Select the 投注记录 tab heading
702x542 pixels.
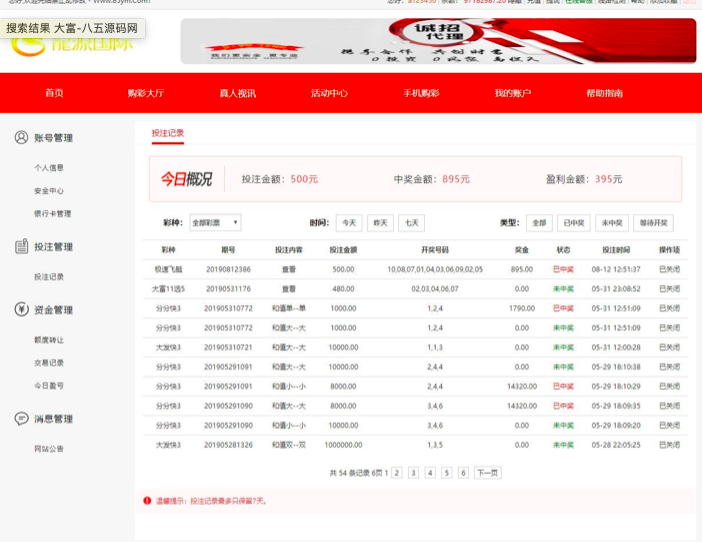(167, 133)
